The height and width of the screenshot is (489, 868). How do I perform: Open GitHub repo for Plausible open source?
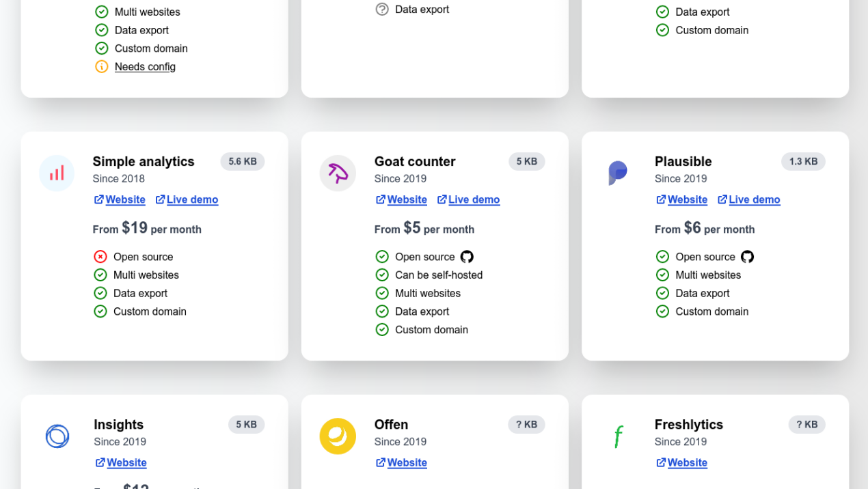pyautogui.click(x=747, y=257)
